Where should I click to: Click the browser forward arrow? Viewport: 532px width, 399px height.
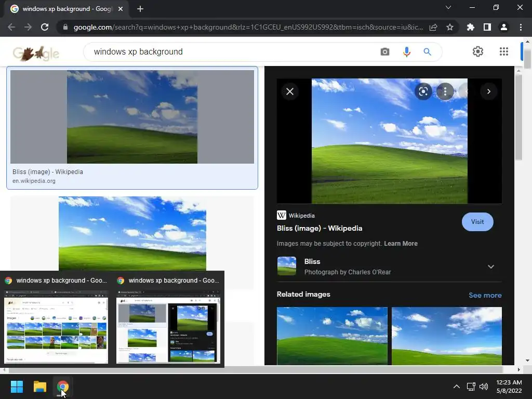pos(28,27)
